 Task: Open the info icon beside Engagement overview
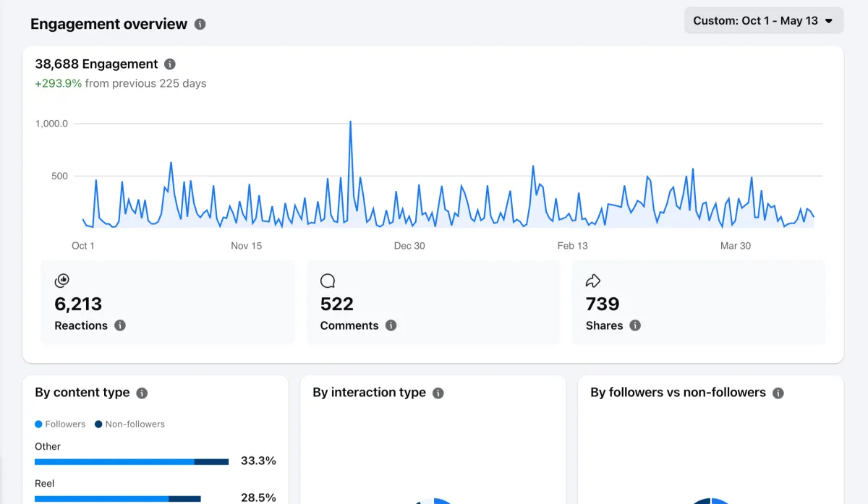200,24
